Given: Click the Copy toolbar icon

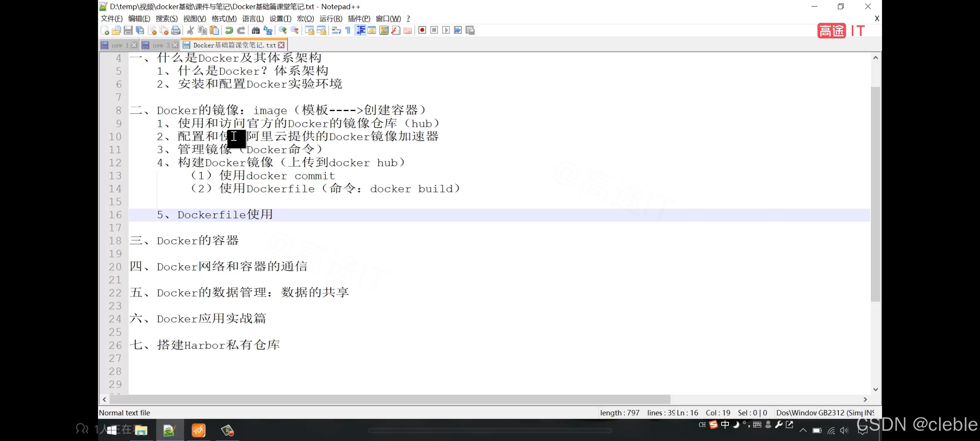Looking at the screenshot, I should coord(202,30).
